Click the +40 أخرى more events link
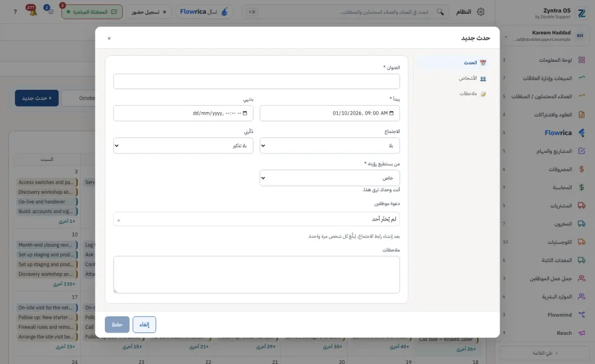 tap(400, 347)
